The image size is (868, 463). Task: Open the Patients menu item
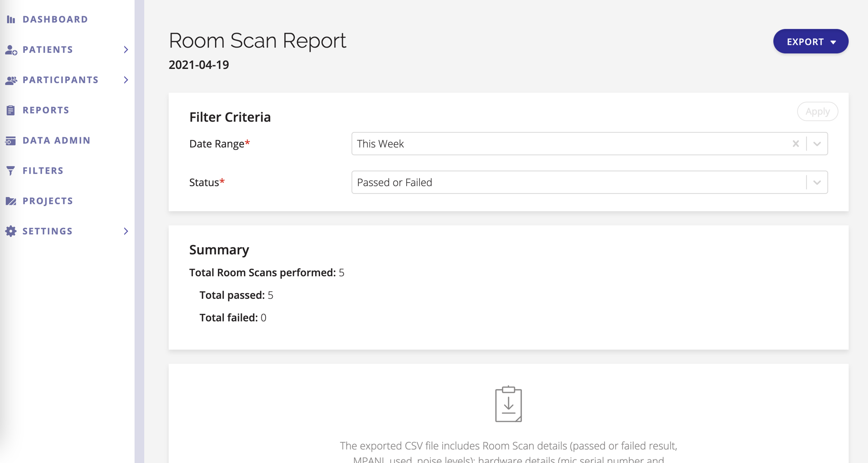(48, 50)
